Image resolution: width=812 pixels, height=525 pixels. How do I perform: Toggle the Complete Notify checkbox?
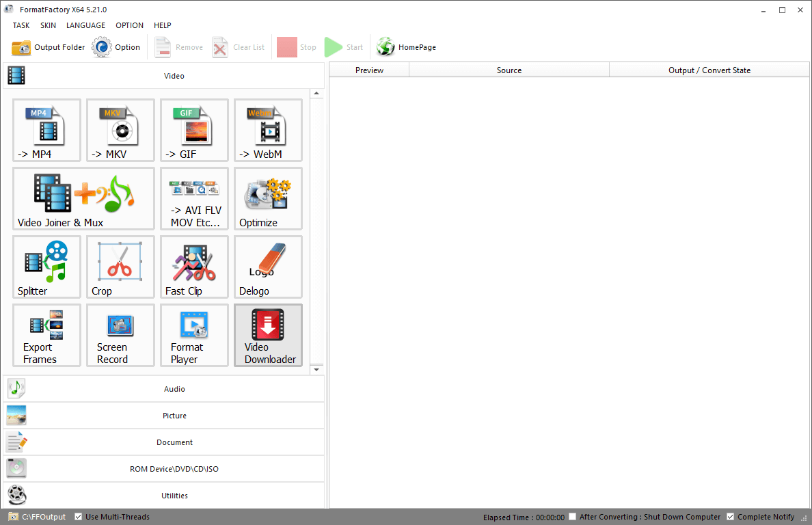pyautogui.click(x=730, y=517)
